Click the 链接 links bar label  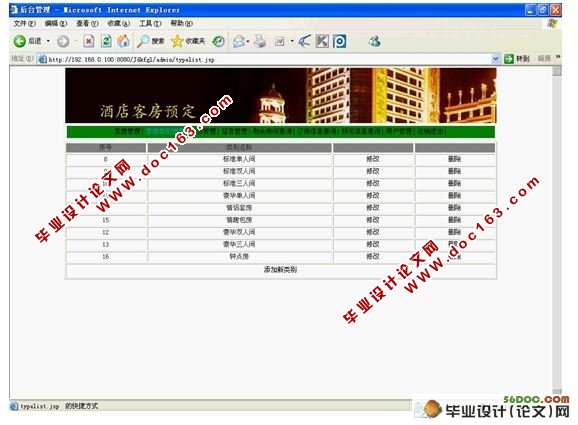coord(544,59)
